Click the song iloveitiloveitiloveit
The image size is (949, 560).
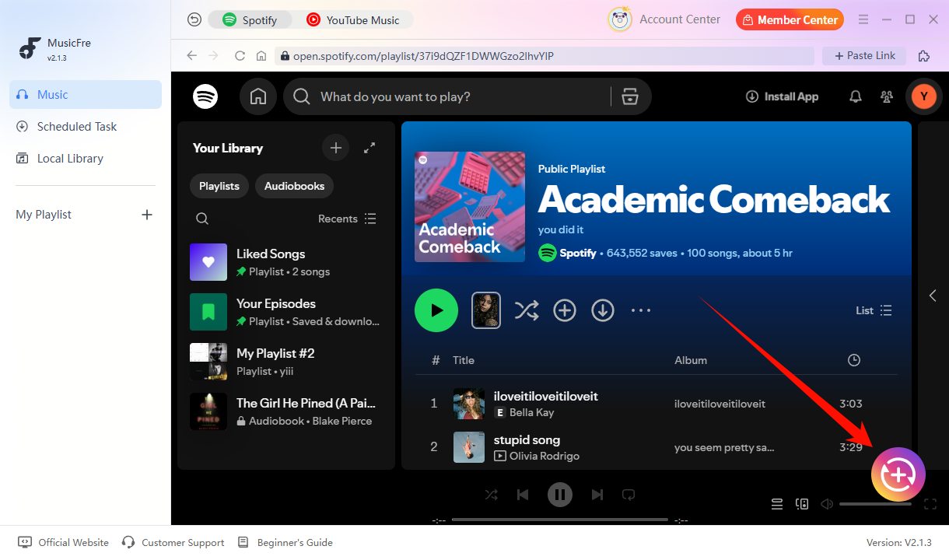tap(546, 396)
